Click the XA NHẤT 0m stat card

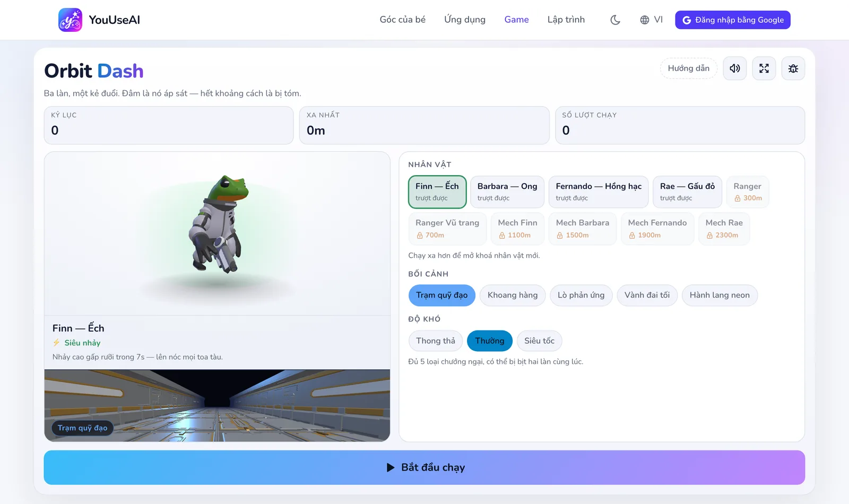click(424, 125)
